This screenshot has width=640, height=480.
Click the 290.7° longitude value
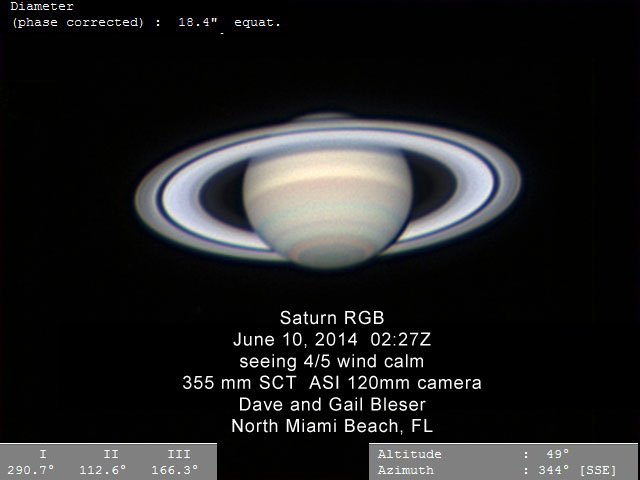point(31,470)
